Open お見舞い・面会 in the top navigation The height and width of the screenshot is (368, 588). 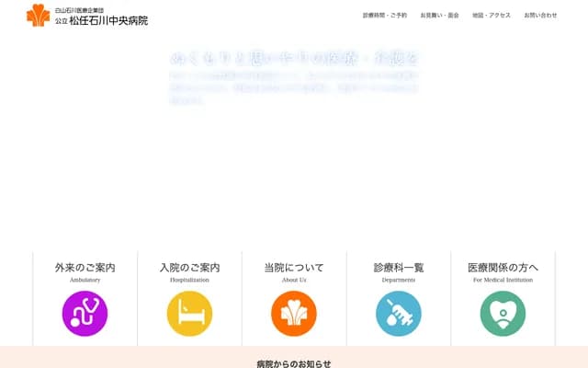tap(439, 16)
